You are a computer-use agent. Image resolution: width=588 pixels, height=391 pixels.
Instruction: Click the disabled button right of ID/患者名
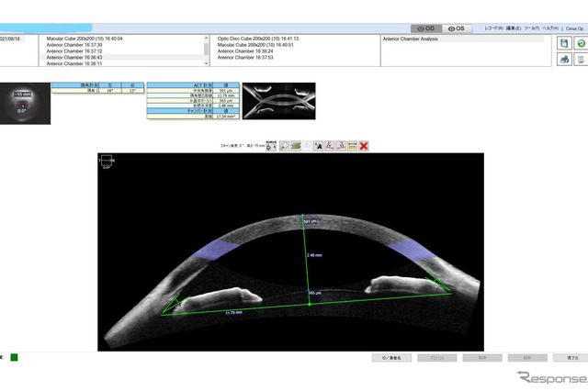tap(437, 358)
